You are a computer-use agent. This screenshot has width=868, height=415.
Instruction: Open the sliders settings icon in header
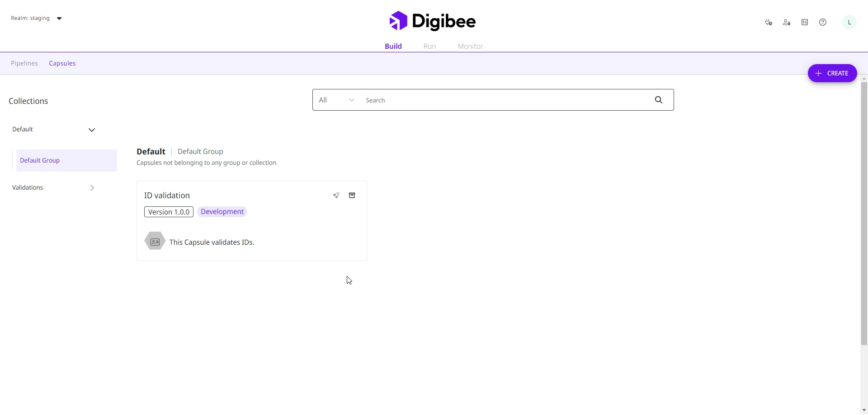point(804,22)
